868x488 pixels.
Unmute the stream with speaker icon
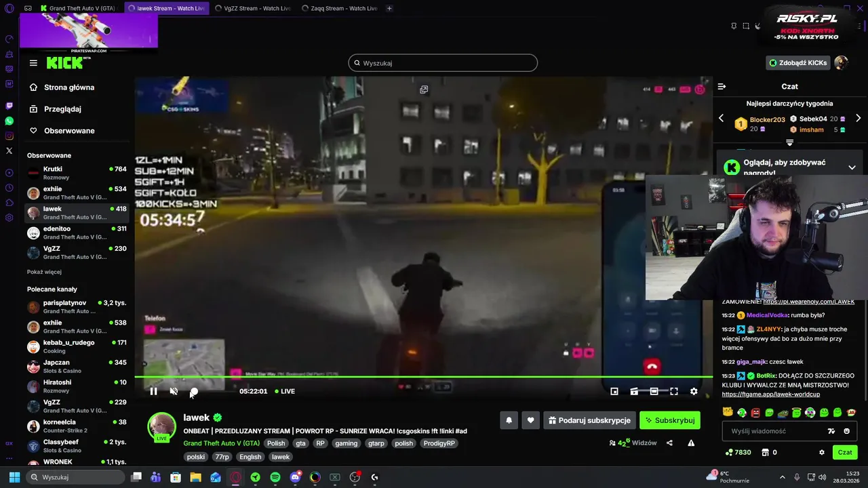click(174, 391)
